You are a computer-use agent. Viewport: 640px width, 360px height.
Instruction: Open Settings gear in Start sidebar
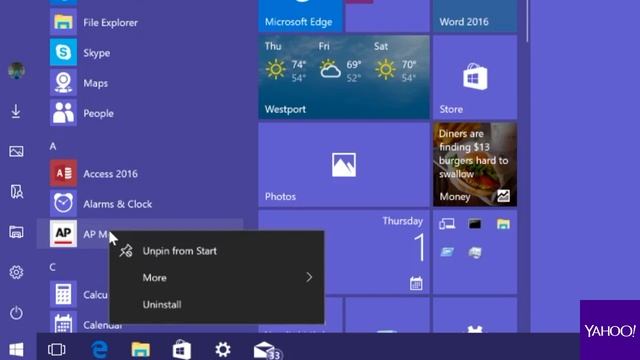pyautogui.click(x=16, y=272)
